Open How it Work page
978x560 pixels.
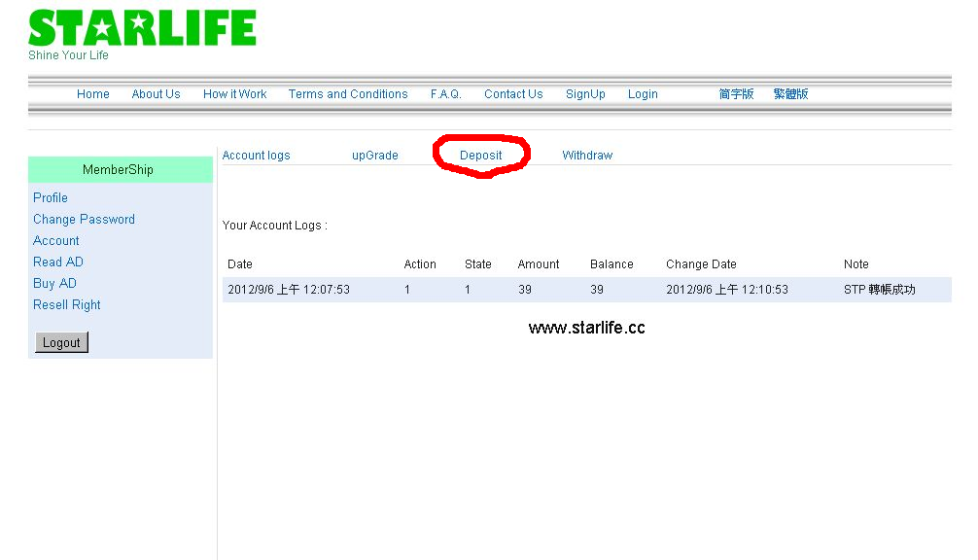tap(234, 94)
